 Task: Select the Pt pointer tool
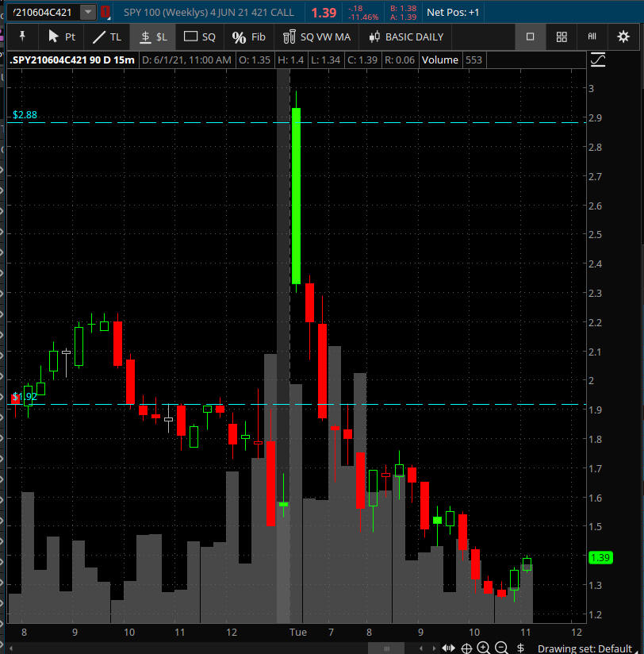61,37
